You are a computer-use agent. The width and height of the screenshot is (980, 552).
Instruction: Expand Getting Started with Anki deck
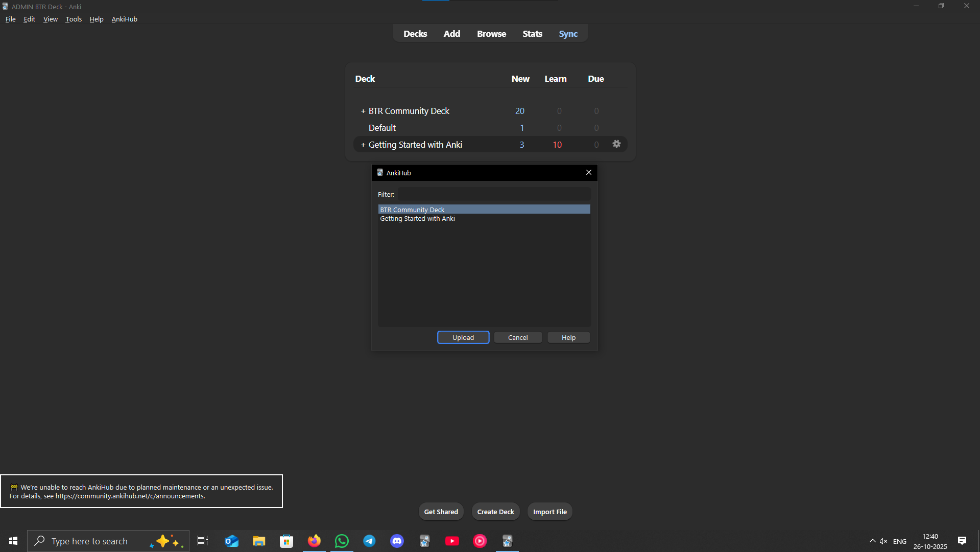click(363, 145)
